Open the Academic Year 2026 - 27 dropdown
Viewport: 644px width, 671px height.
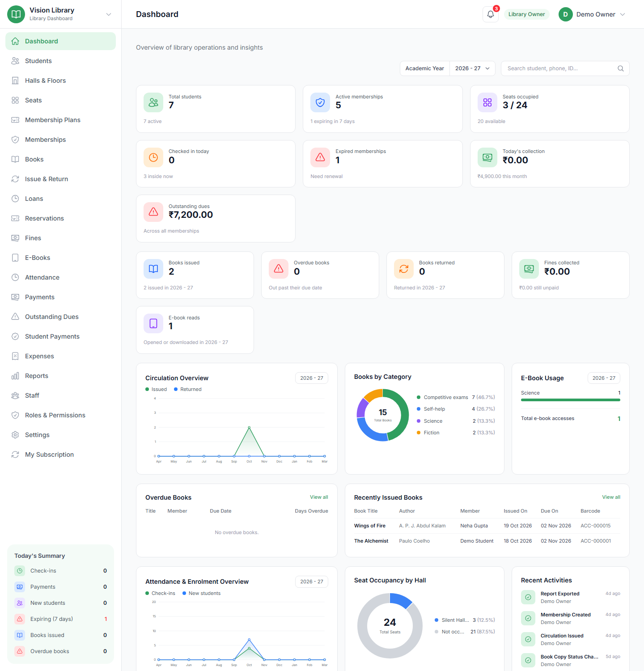472,68
